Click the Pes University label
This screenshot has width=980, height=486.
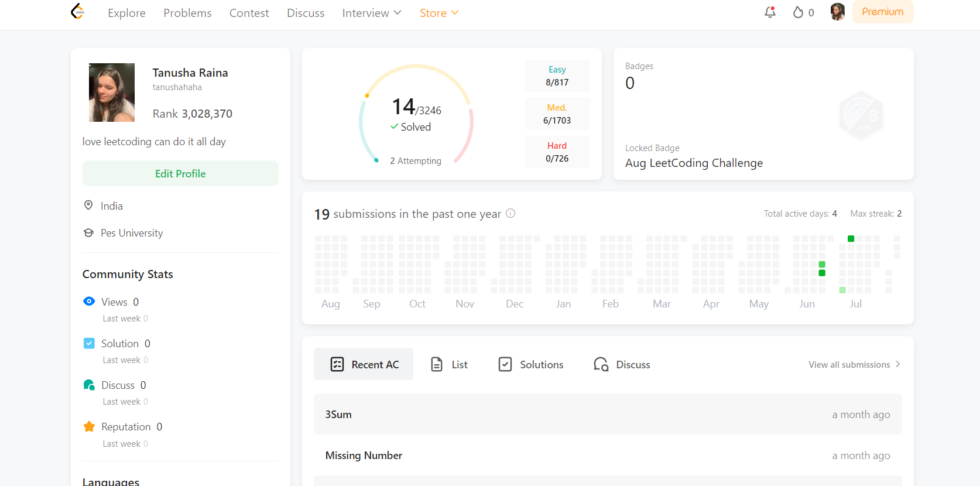click(132, 232)
